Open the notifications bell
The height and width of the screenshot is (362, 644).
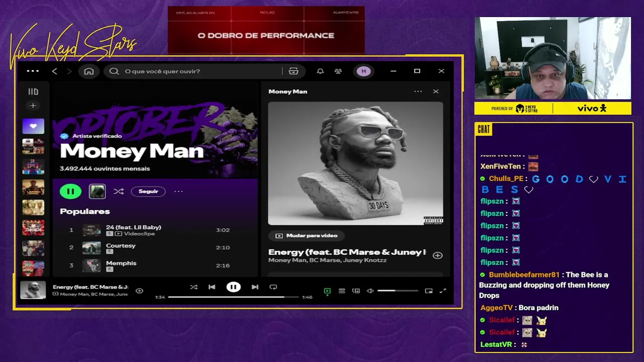tap(320, 71)
